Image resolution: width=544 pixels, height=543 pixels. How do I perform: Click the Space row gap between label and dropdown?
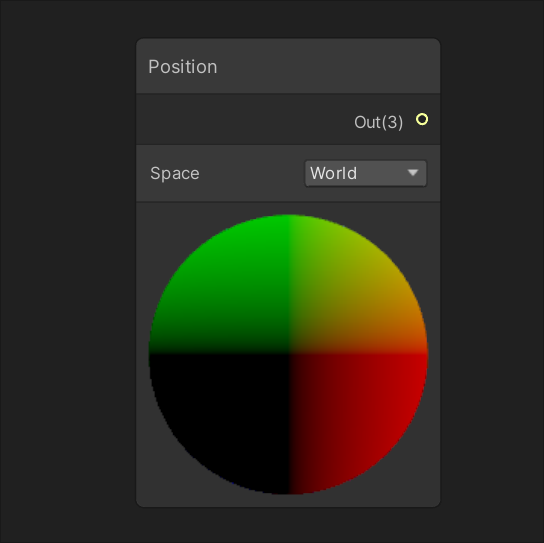(252, 173)
